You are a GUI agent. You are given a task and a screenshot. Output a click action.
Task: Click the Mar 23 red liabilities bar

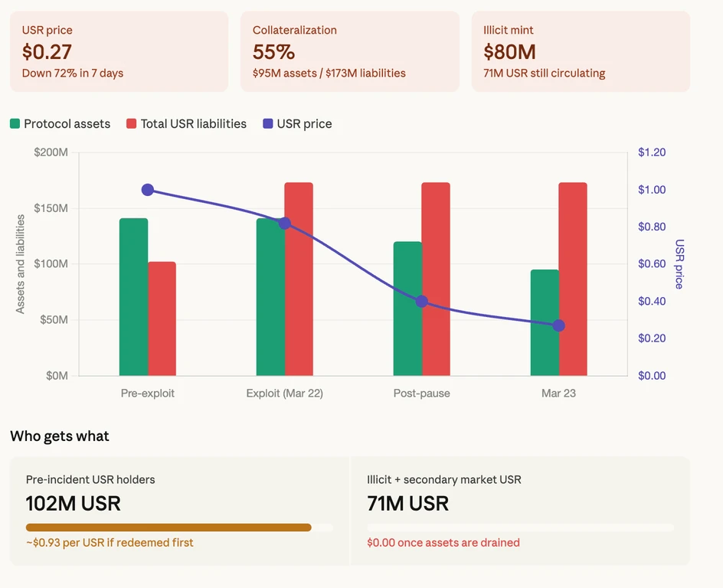click(x=573, y=279)
